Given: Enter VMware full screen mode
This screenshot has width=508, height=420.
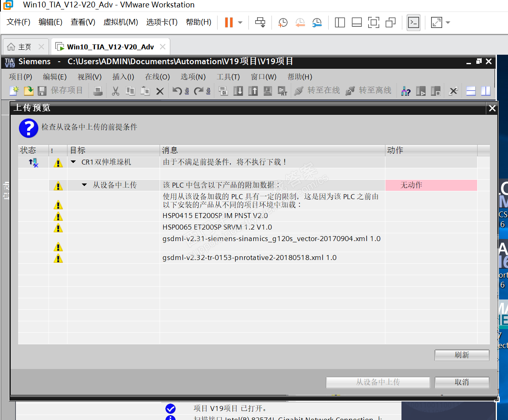Looking at the screenshot, I should coord(373,23).
